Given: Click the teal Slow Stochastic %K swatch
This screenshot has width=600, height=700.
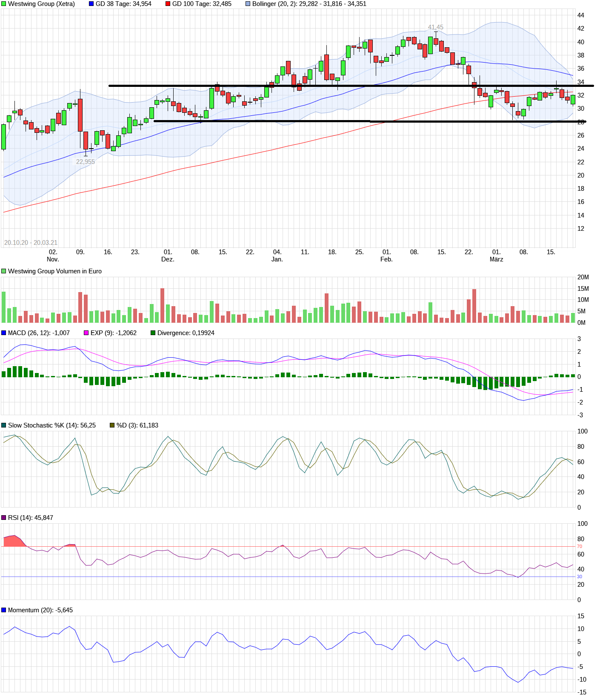Looking at the screenshot, I should 4,425.
